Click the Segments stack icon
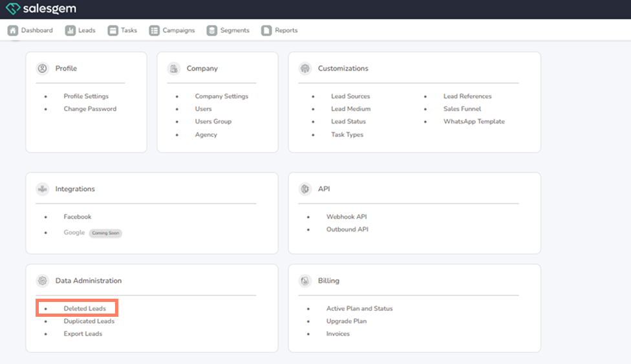Screen dimensions: 631x364 click(212, 30)
